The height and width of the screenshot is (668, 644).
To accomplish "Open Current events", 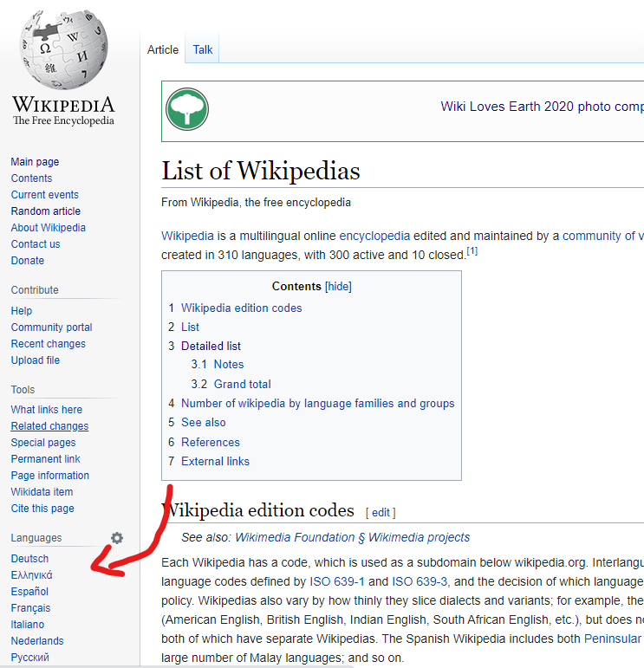I will (x=45, y=195).
